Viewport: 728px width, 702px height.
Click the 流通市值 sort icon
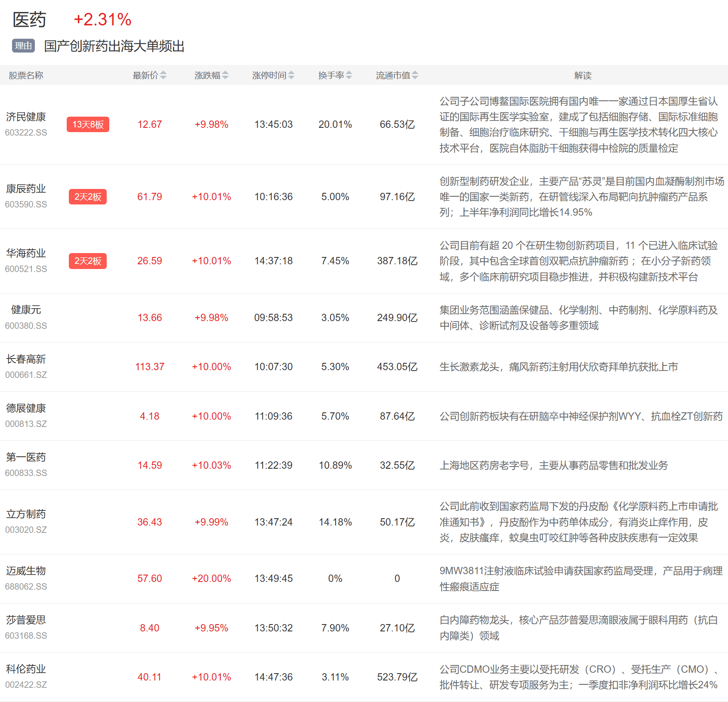click(x=414, y=75)
